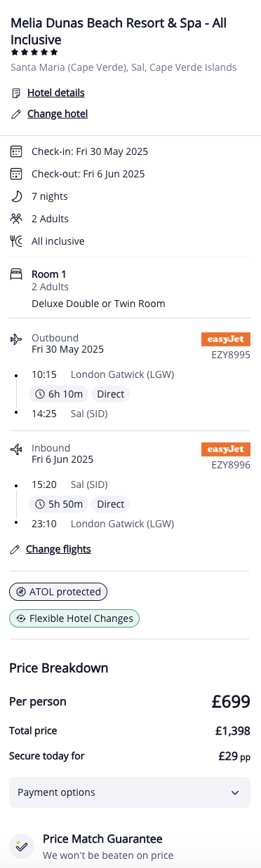Click the Payment options chevron arrow

235,793
